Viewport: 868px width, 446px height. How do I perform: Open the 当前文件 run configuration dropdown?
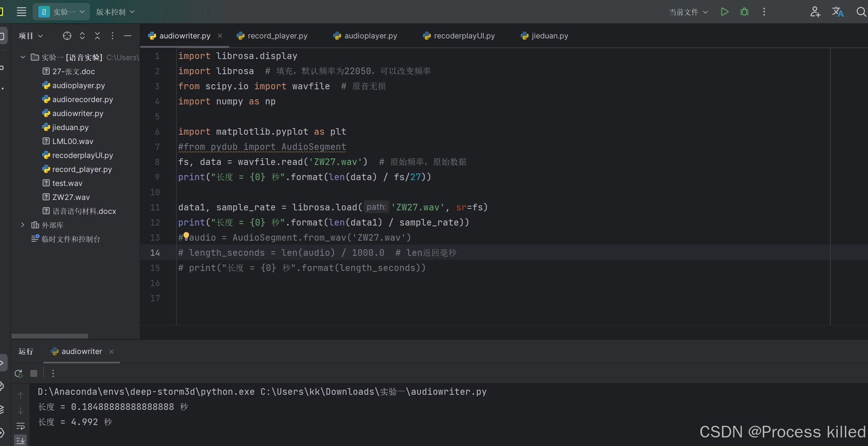coord(688,12)
